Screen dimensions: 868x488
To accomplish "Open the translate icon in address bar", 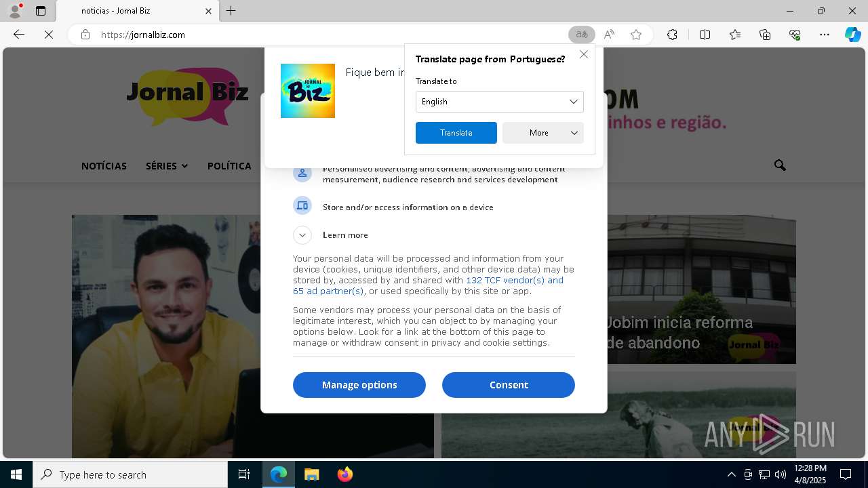I will pyautogui.click(x=581, y=35).
